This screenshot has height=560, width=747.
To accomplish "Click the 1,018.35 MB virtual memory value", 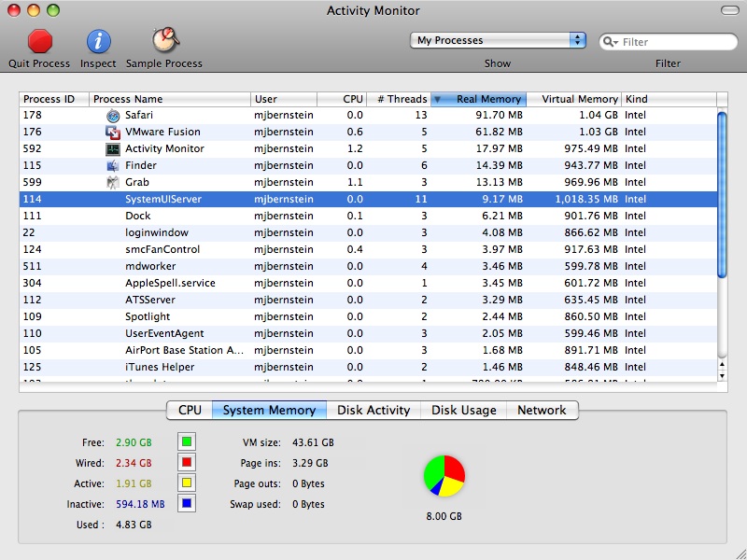I will tap(586, 199).
